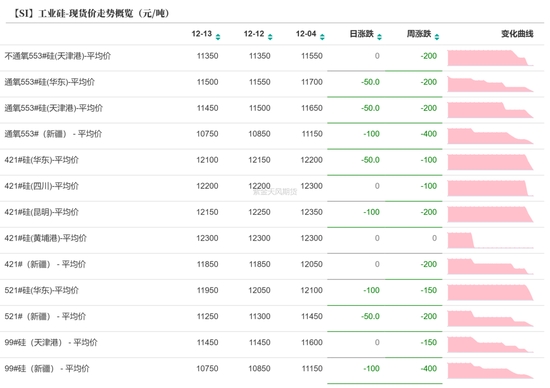Sort by the 12-13 column arrow icon

pos(218,37)
